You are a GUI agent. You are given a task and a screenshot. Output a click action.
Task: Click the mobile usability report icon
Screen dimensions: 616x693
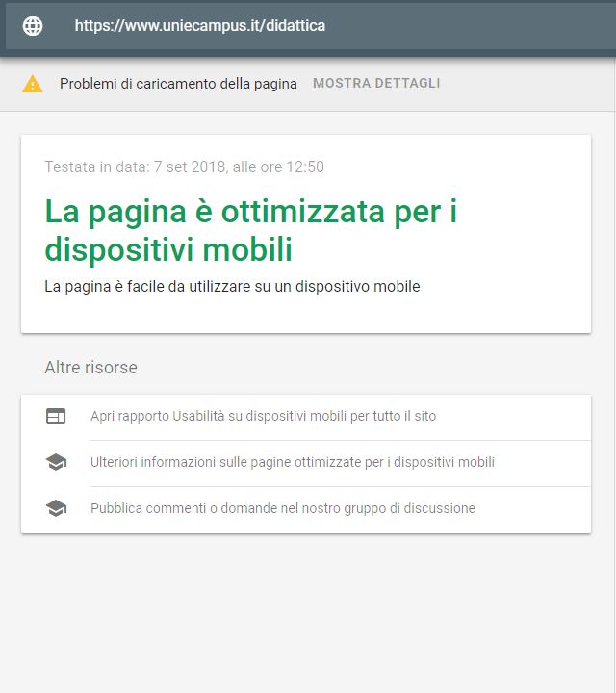56,416
